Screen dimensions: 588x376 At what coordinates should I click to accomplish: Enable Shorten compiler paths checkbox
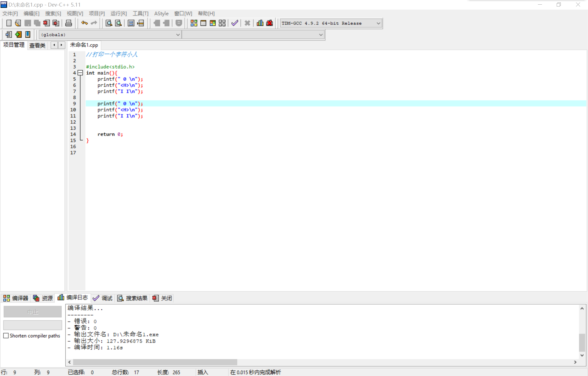pos(6,336)
